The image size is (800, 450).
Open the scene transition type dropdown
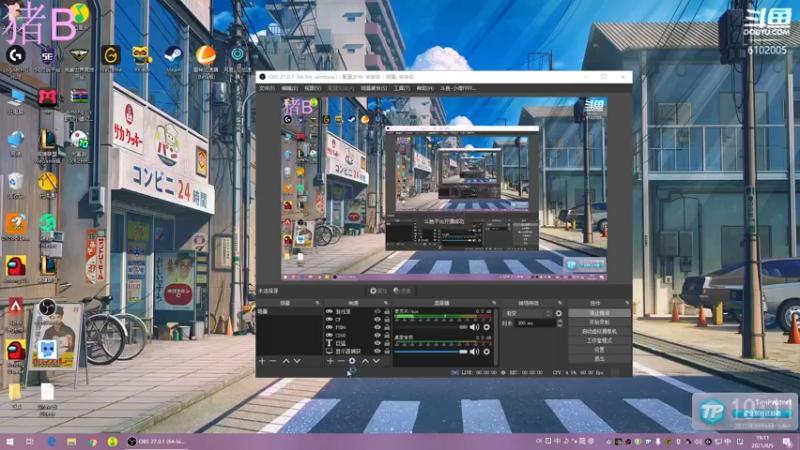click(528, 313)
